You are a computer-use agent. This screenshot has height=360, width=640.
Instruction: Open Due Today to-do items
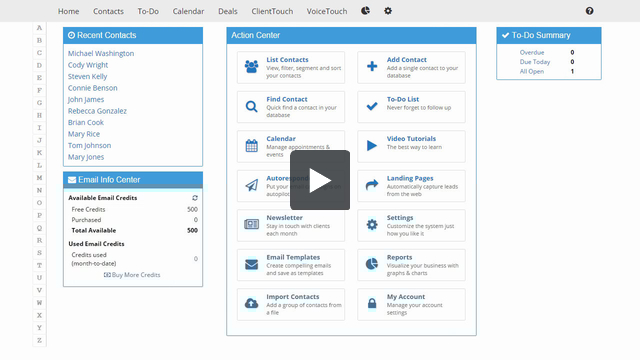[535, 62]
